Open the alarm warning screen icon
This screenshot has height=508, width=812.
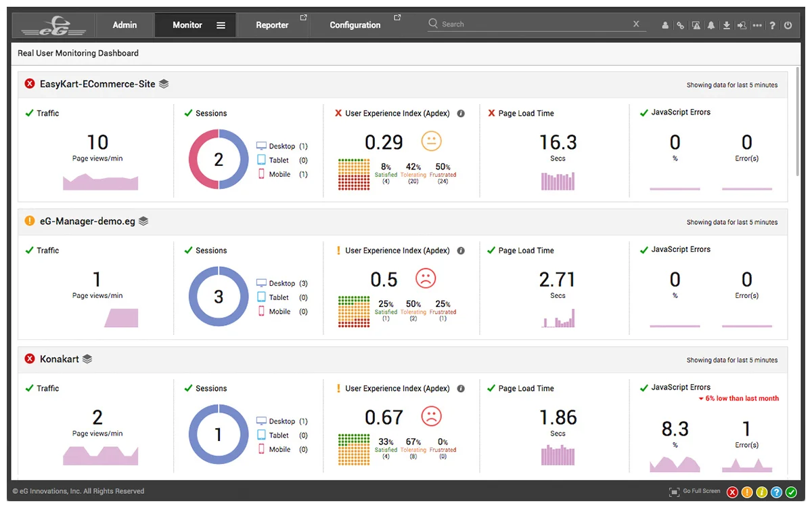click(696, 26)
